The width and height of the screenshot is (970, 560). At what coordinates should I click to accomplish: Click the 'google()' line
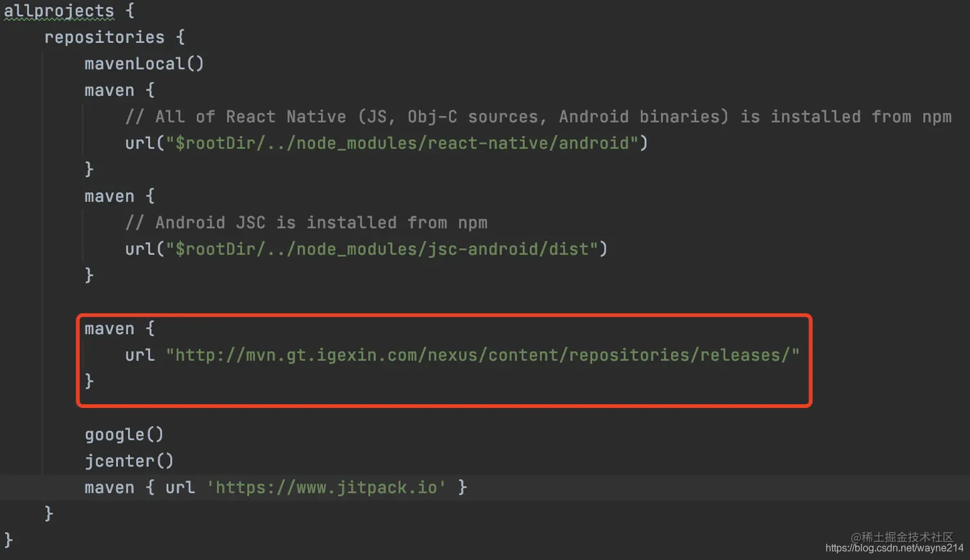(x=124, y=434)
